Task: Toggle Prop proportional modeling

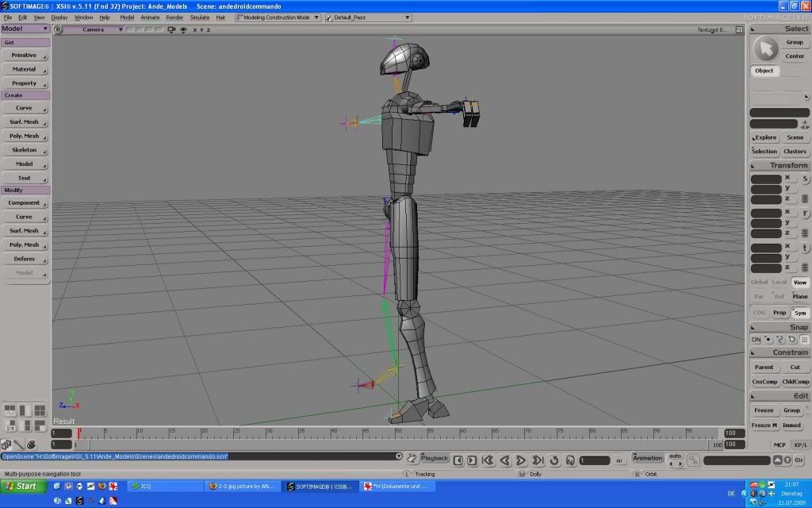Action: click(779, 313)
